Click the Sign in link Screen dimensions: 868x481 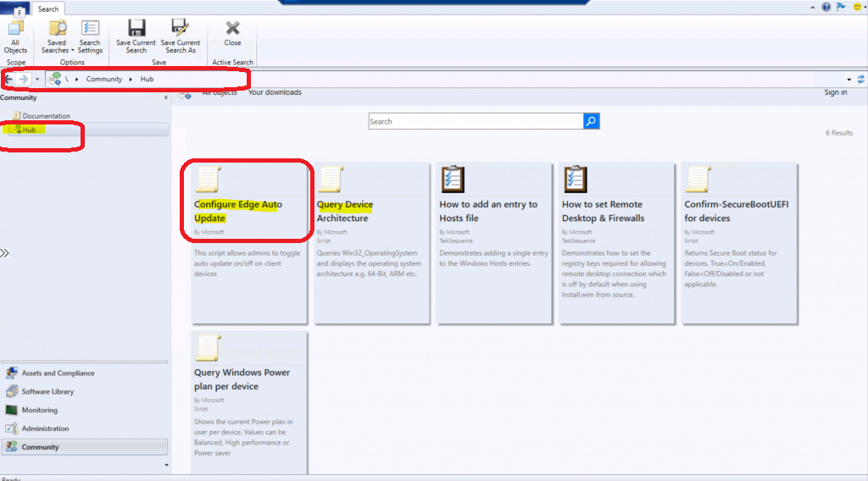click(x=835, y=92)
